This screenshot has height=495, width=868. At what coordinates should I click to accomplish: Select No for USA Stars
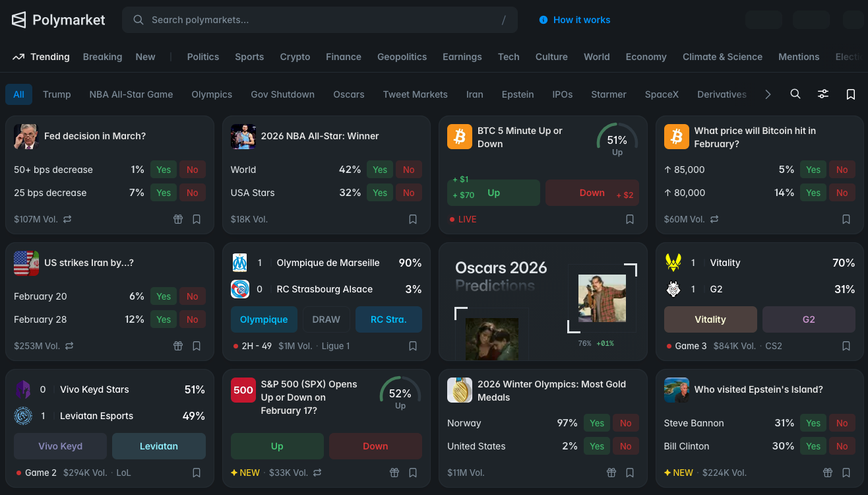(409, 193)
